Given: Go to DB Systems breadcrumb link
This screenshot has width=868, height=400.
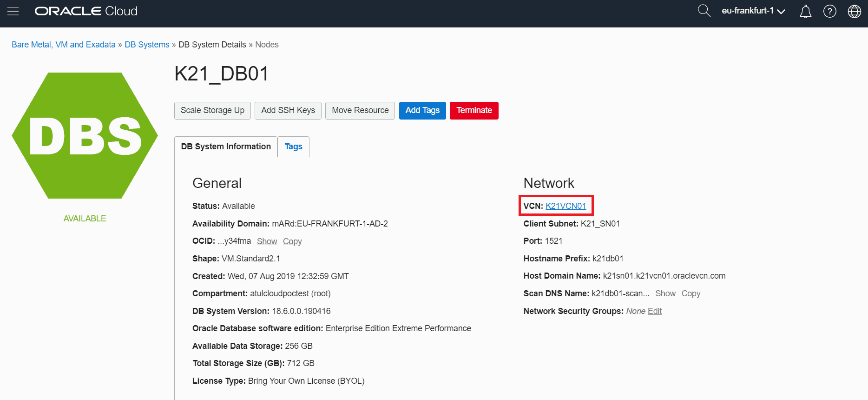Looking at the screenshot, I should click(147, 45).
